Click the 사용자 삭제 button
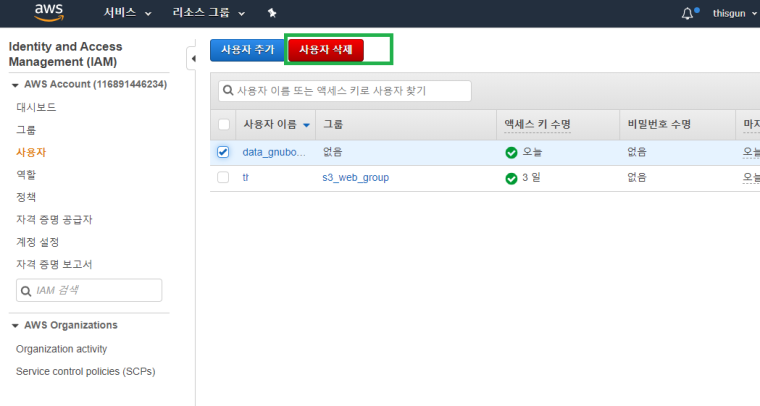 tap(326, 50)
